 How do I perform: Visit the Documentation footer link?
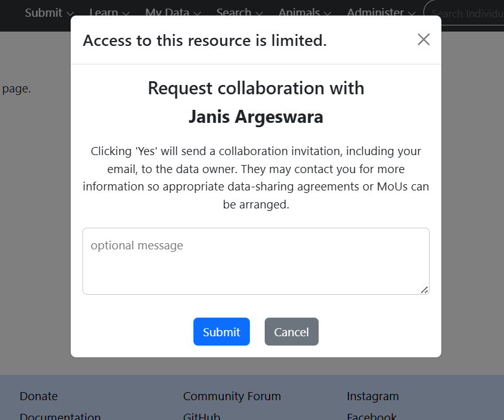click(60, 416)
